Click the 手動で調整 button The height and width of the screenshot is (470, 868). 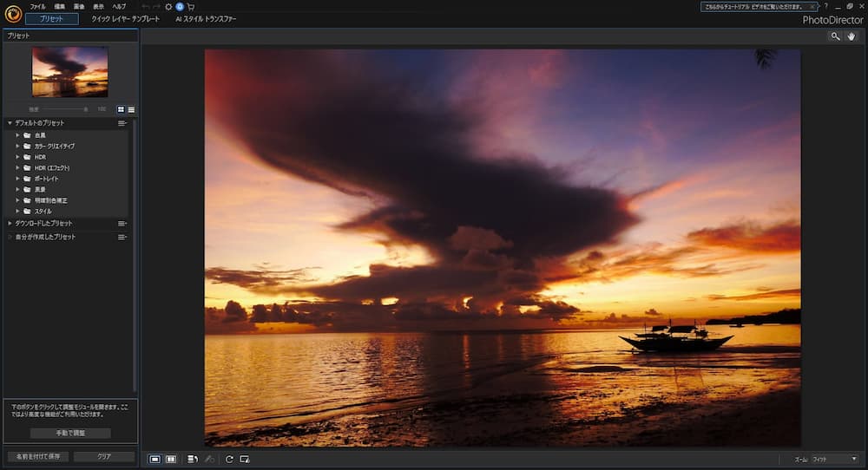(x=70, y=433)
